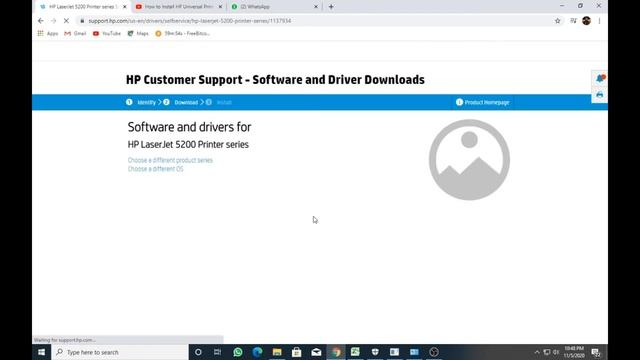Click the browser forward arrow

[53, 21]
